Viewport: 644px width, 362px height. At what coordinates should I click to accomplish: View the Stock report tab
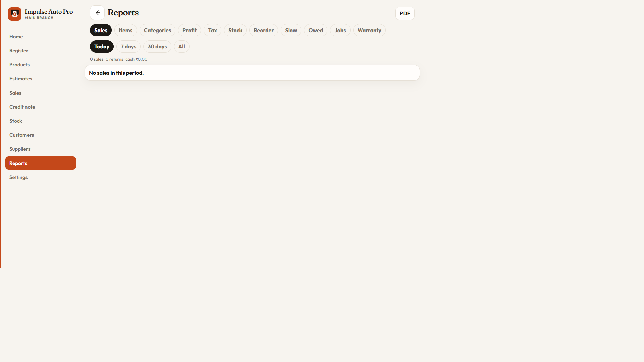tap(235, 30)
